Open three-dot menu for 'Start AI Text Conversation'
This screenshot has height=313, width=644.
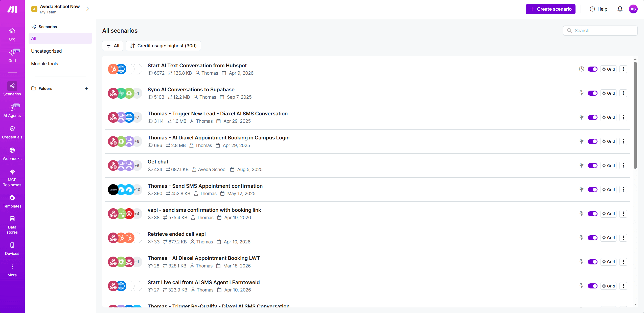tap(623, 69)
